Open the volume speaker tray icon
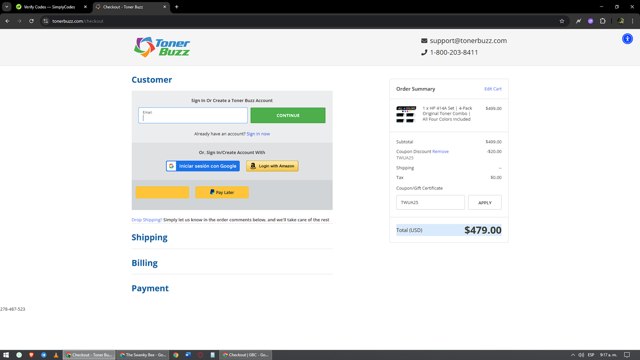 point(581,355)
